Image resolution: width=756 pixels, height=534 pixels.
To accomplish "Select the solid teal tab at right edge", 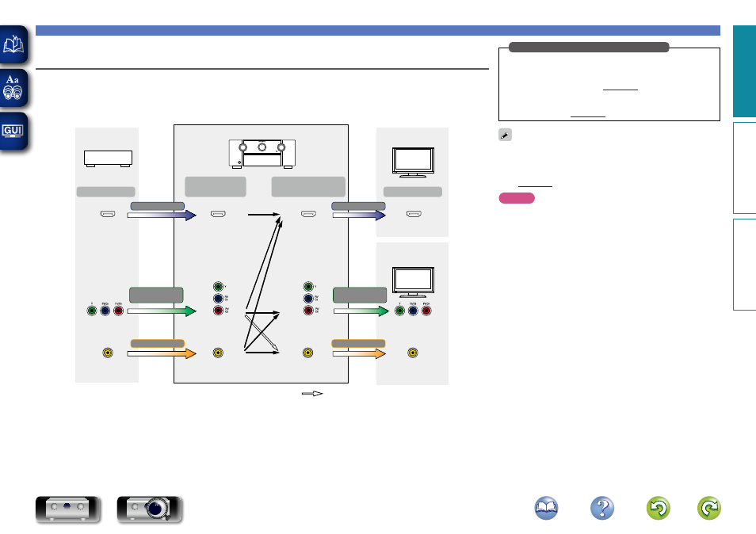I will tap(744, 71).
